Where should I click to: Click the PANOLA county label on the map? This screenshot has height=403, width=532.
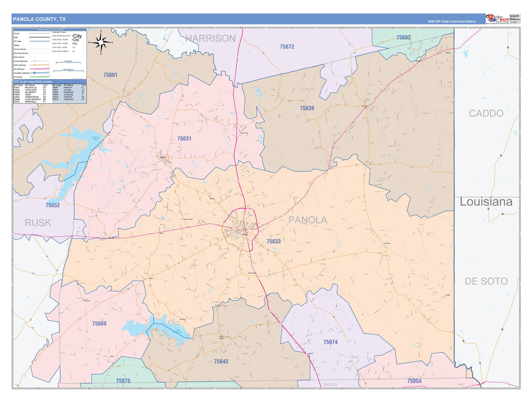click(x=308, y=220)
